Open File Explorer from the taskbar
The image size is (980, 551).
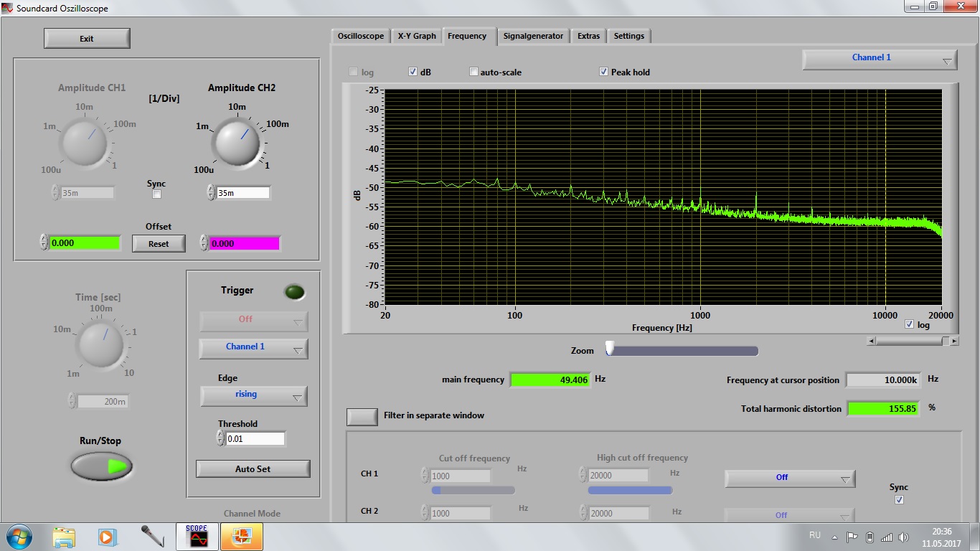click(64, 537)
